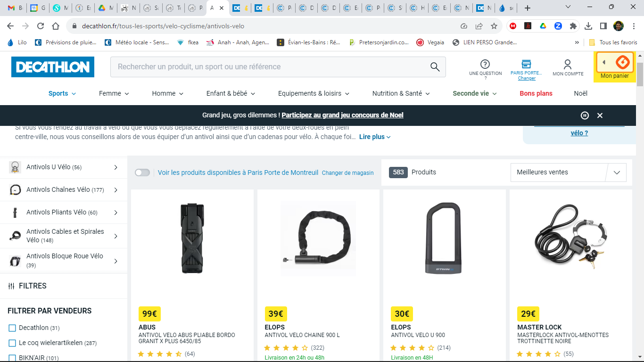This screenshot has height=362, width=644.
Task: Open Mon Compte account icon
Action: tap(568, 65)
